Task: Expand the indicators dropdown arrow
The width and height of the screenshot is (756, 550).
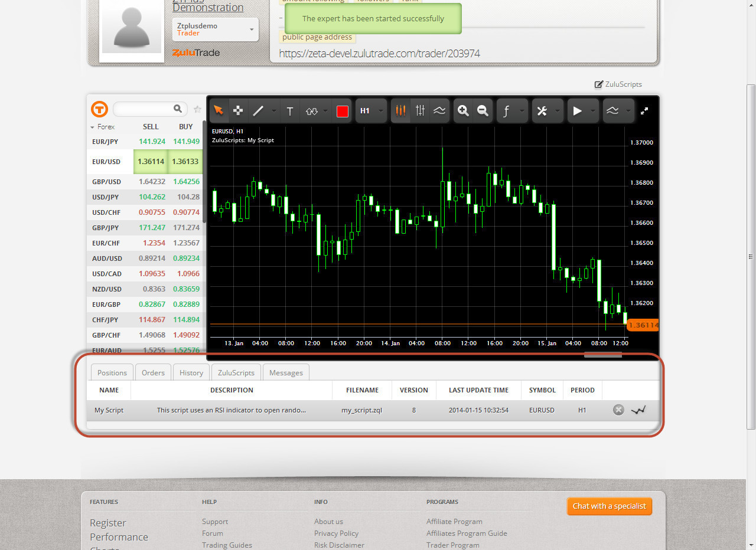Action: point(522,111)
